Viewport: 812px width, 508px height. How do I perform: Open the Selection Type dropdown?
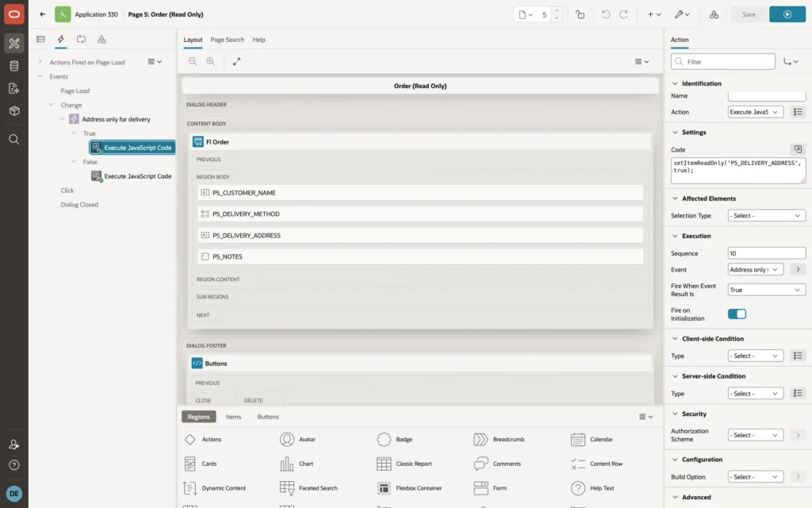tap(767, 216)
